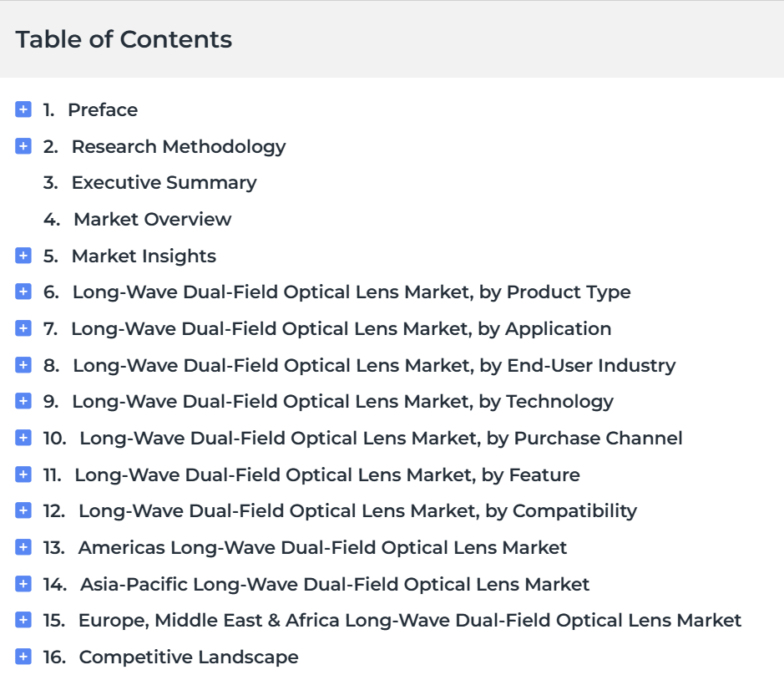Click plus icon next to by Application

tap(23, 328)
